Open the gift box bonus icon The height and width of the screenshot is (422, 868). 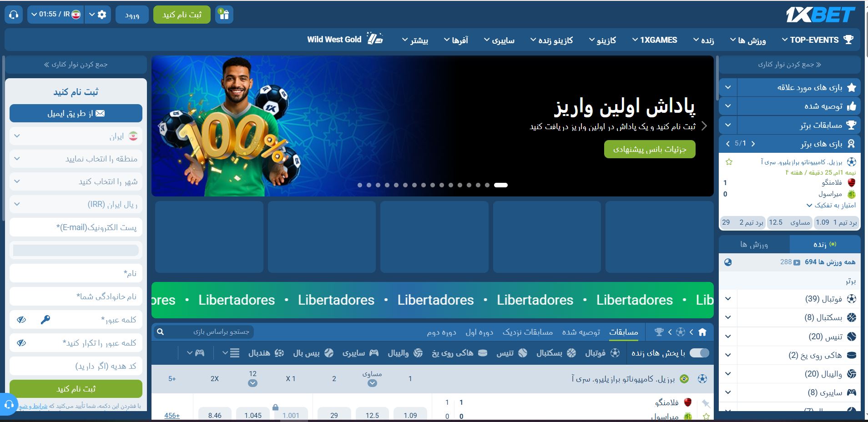tap(224, 15)
